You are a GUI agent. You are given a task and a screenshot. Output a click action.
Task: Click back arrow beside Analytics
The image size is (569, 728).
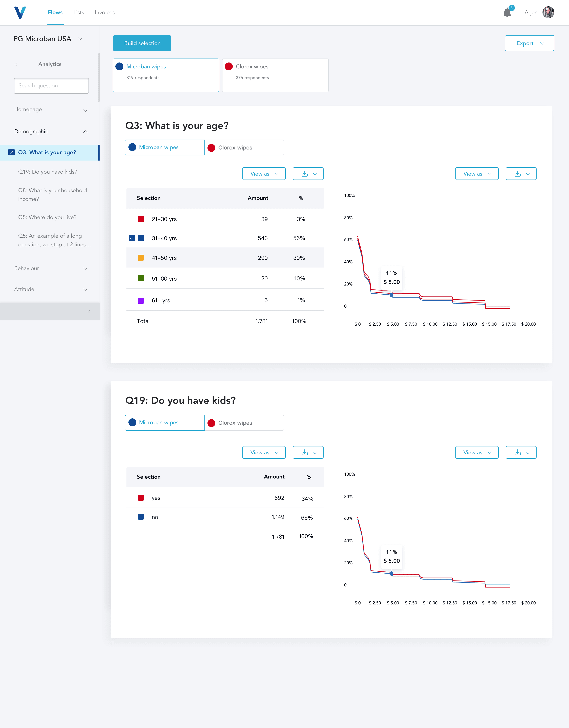[16, 64]
